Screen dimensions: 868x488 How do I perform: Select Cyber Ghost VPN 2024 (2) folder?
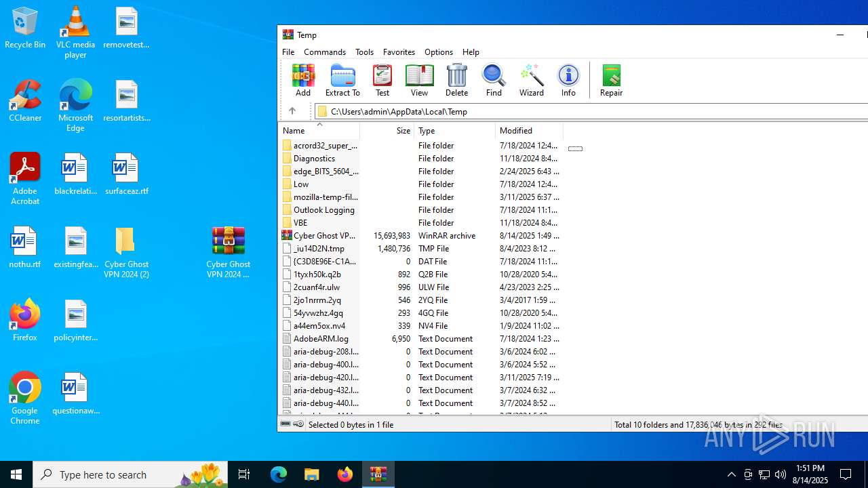coord(126,252)
